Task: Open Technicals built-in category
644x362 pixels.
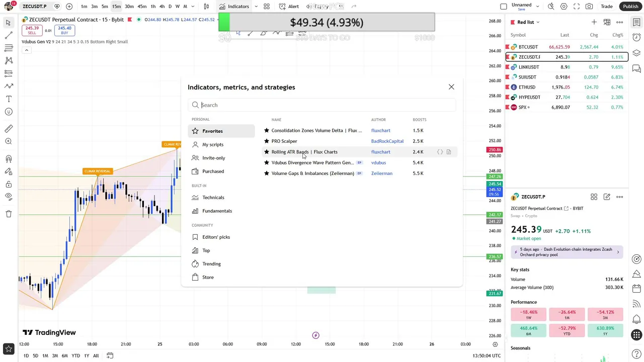Action: [221, 198]
